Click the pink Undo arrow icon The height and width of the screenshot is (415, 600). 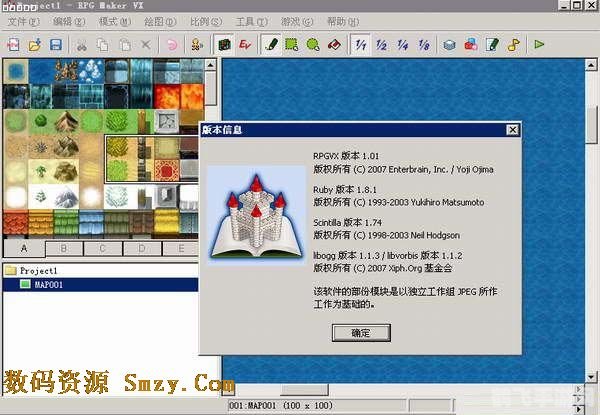coord(172,45)
